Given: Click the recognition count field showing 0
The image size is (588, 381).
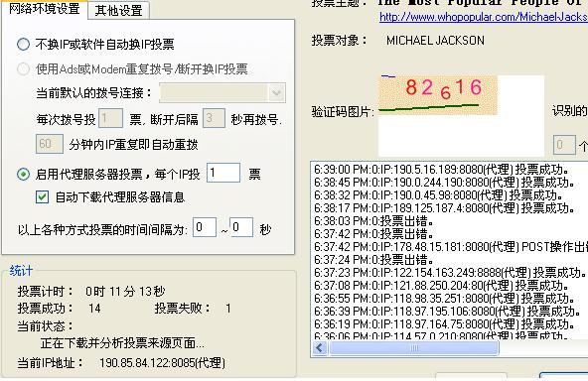Looking at the screenshot, I should point(564,145).
